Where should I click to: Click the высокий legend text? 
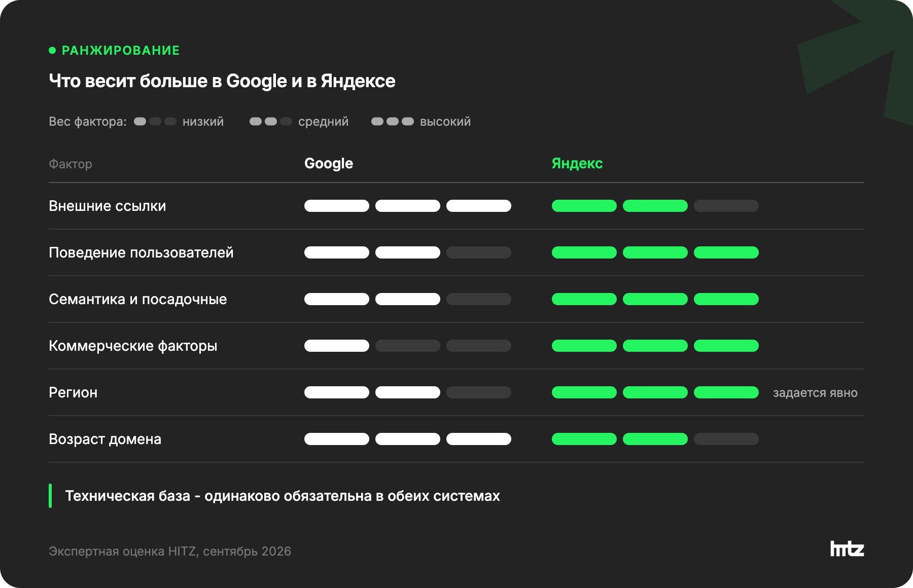point(445,122)
